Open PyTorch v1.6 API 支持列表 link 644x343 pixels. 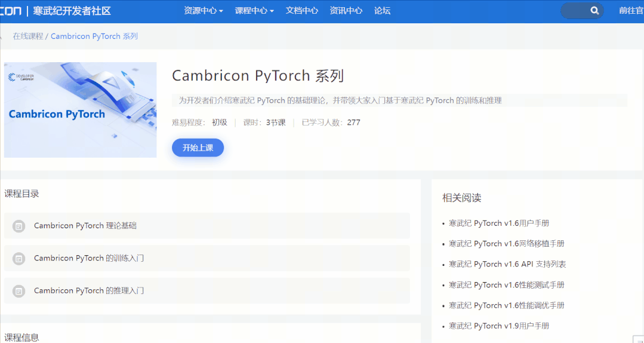pyautogui.click(x=507, y=265)
